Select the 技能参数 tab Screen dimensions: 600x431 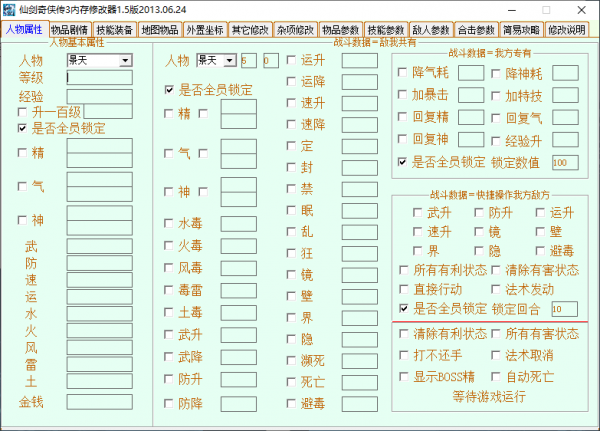pos(386,30)
